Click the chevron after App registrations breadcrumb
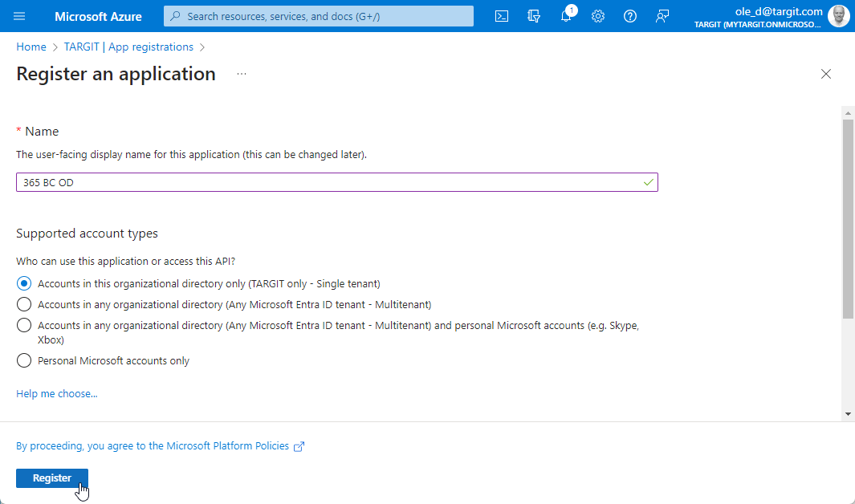Viewport: 855px width, 504px height. tap(202, 47)
